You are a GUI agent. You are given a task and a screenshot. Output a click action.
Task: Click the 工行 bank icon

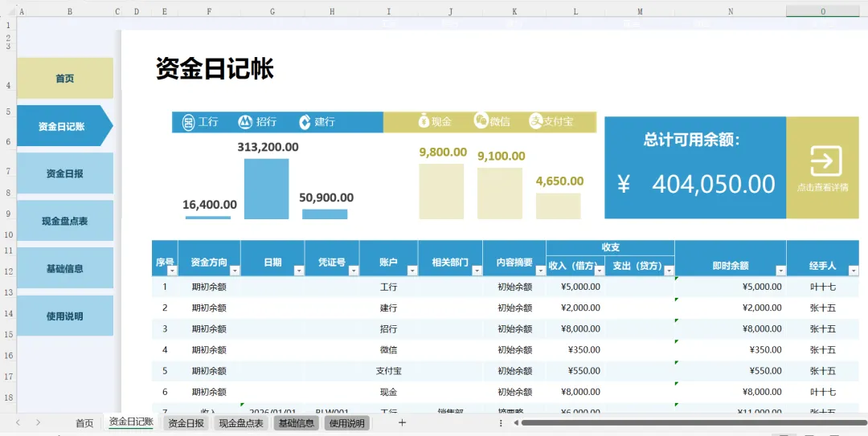point(188,122)
